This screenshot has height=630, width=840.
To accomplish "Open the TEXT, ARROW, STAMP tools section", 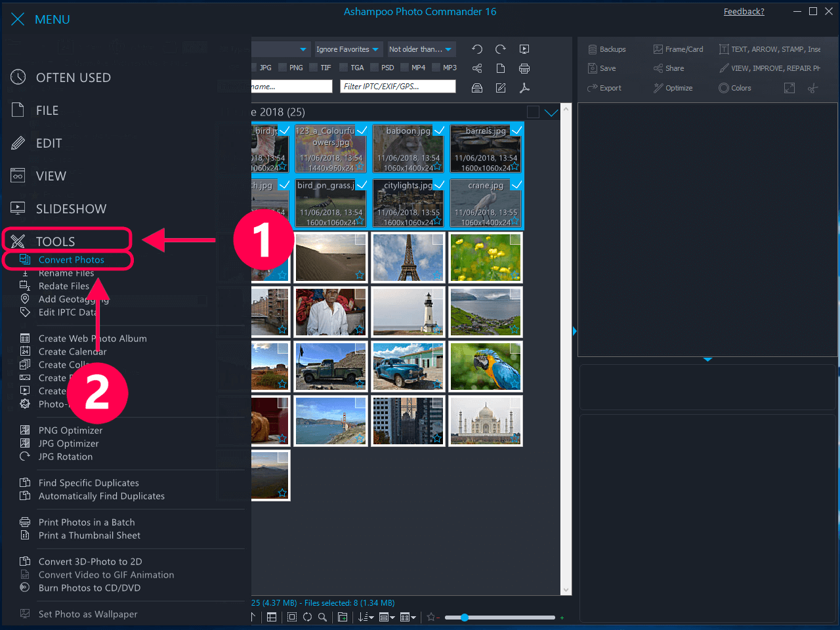I will point(770,49).
